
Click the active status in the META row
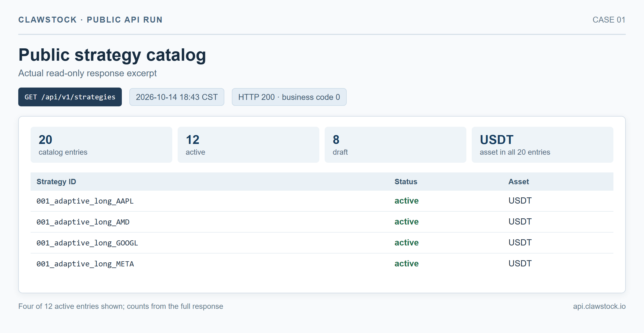pos(407,263)
